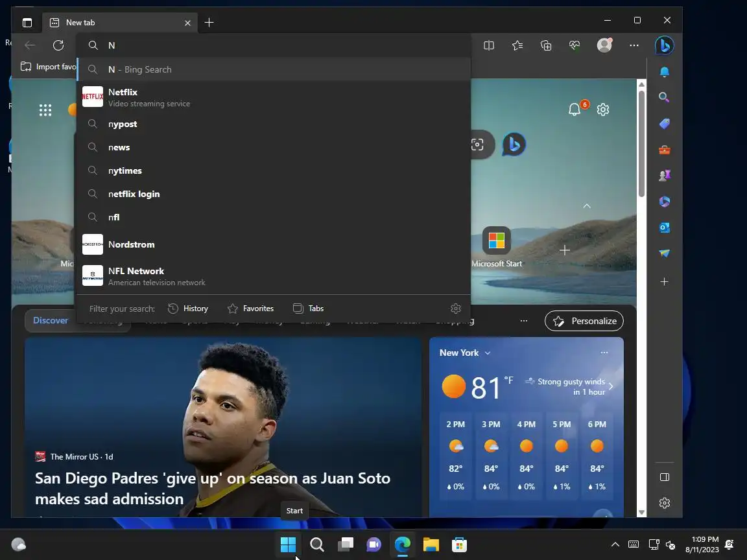
Task: Open the tab actions menu icon
Action: point(27,23)
